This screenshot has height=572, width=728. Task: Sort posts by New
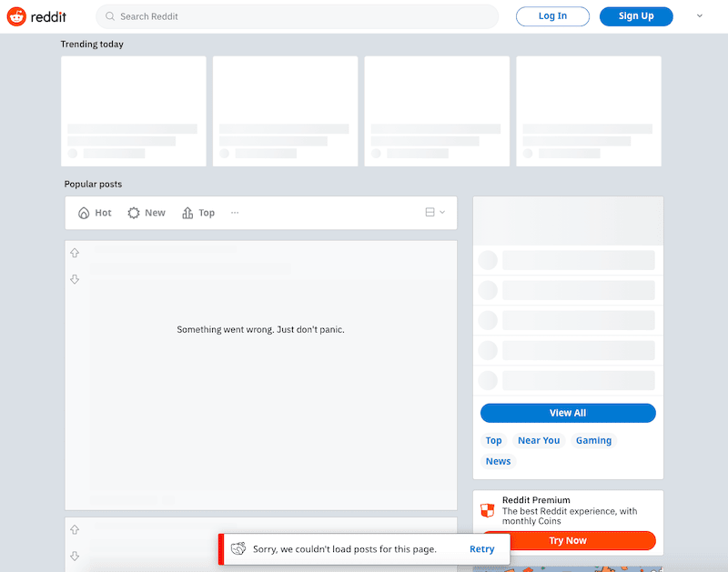[x=147, y=213]
